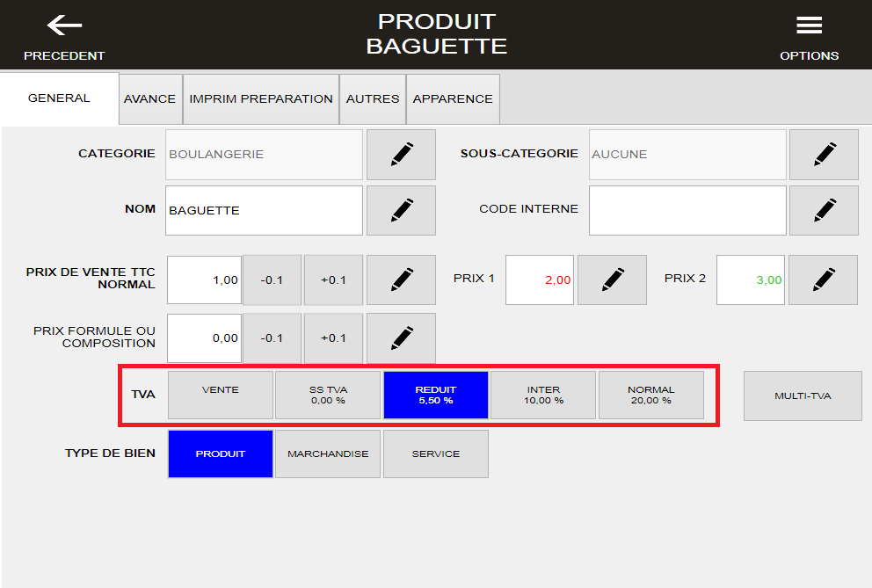Open the APPARENCE tab

click(453, 99)
